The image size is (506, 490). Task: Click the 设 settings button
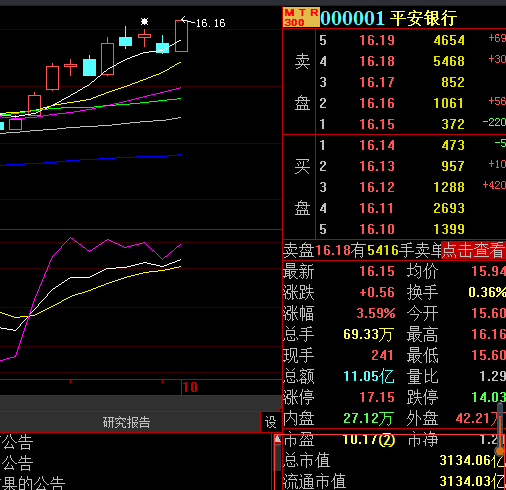(x=270, y=422)
